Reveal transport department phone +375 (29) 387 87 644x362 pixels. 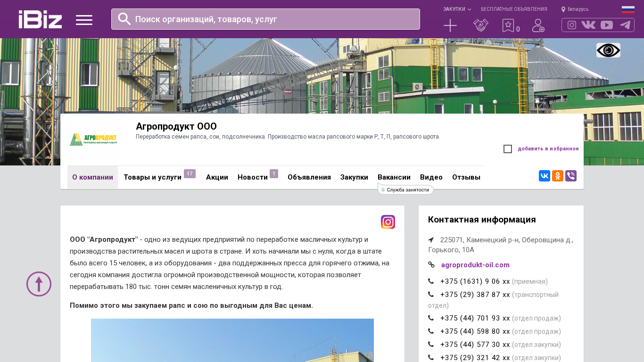click(x=475, y=295)
